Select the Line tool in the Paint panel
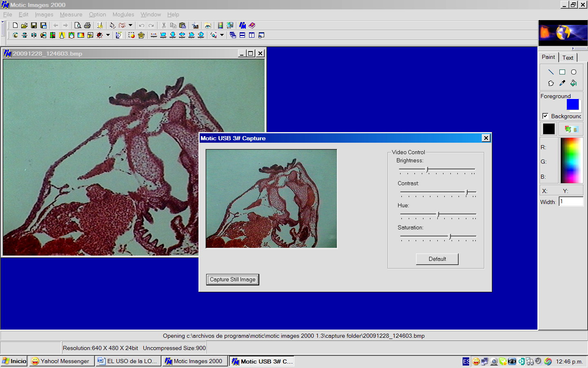Viewport: 588px width, 368px height. (x=550, y=72)
